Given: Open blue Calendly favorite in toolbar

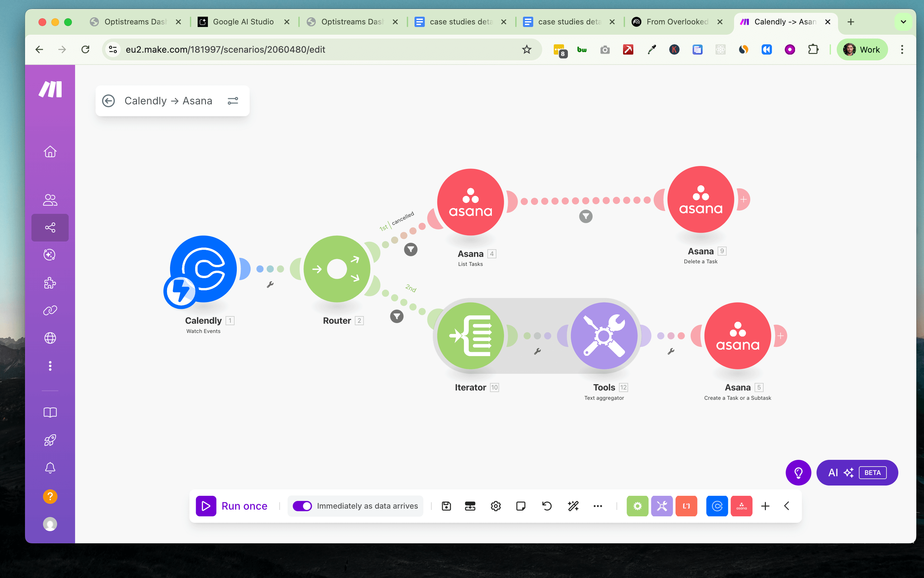Looking at the screenshot, I should pyautogui.click(x=717, y=506).
